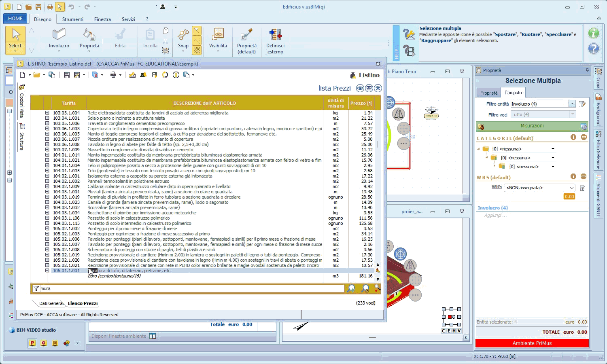
Task: Open the Strumenti ribbon tab
Action: click(x=73, y=19)
